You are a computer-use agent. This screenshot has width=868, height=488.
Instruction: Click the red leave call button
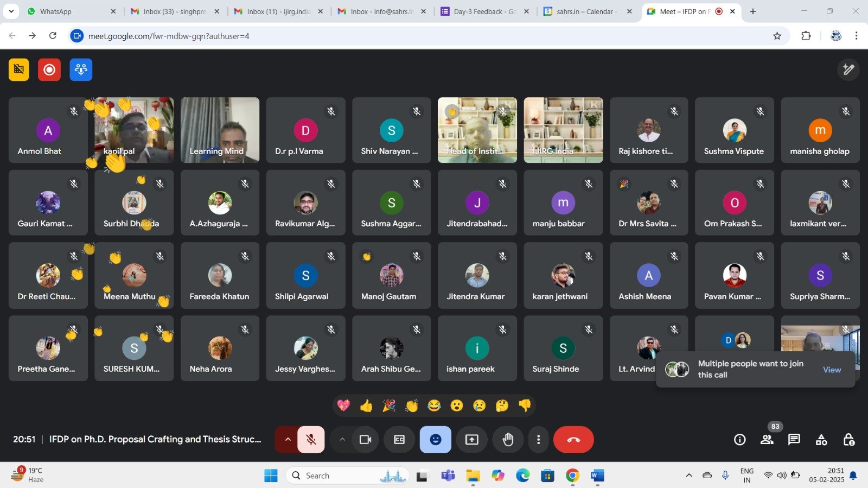pos(573,440)
